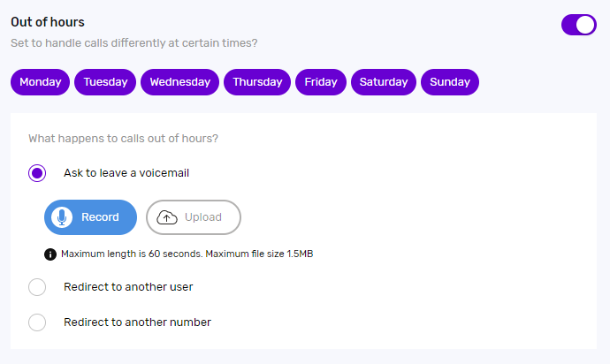The image size is (610, 364).
Task: Click the microphone icon on Record
Action: coord(62,217)
